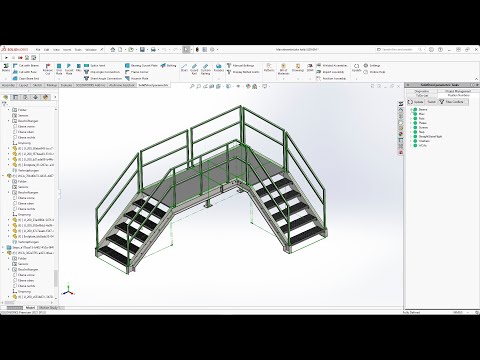
Task: Open Online Help in ribbon
Action: [375, 72]
